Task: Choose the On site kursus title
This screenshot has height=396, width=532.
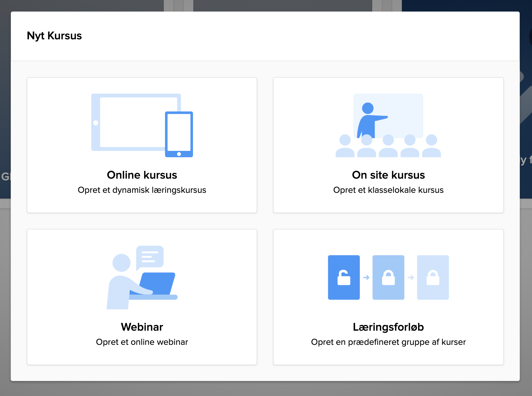Action: click(x=388, y=175)
